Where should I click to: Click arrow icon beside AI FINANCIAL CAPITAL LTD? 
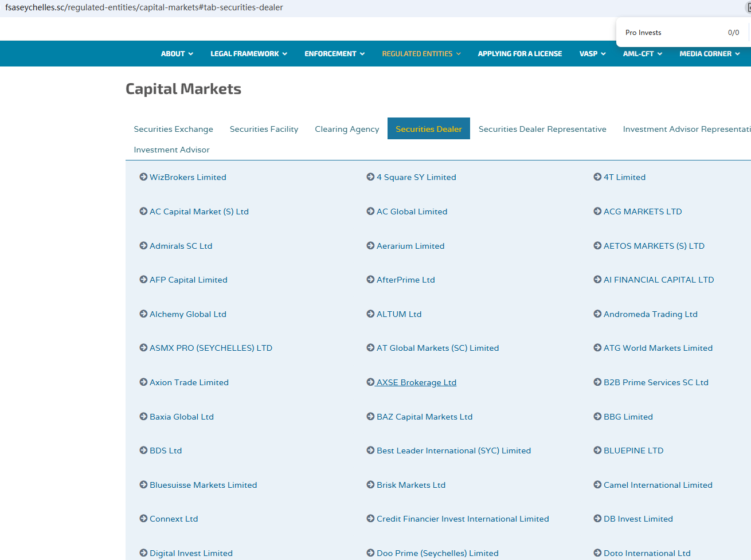pyautogui.click(x=597, y=280)
